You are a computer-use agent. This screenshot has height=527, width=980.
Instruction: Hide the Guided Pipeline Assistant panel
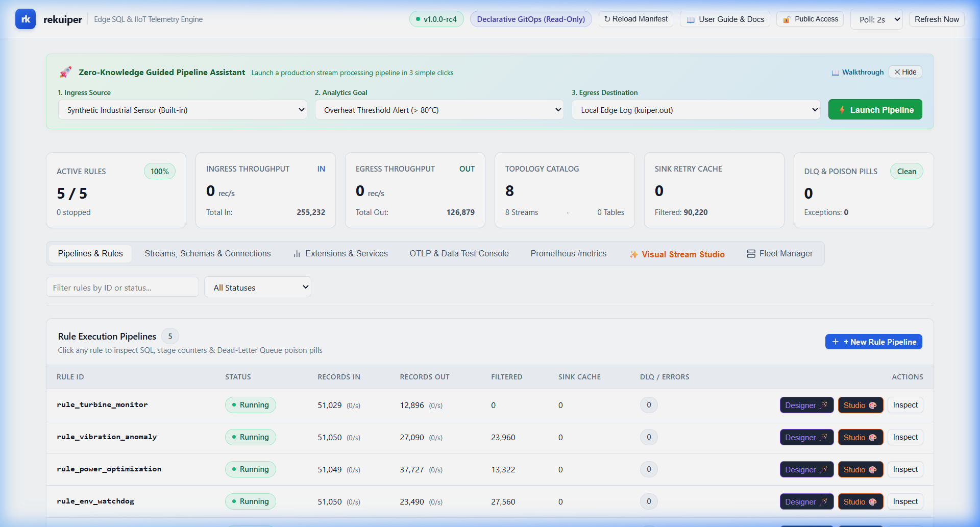[x=905, y=72]
